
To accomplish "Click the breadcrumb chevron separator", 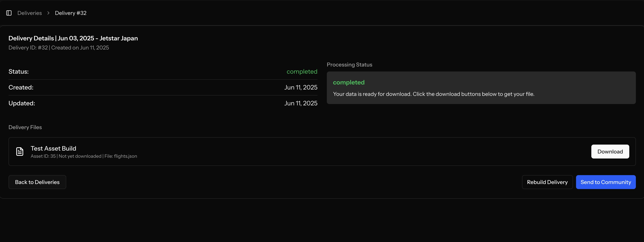I will pyautogui.click(x=48, y=13).
